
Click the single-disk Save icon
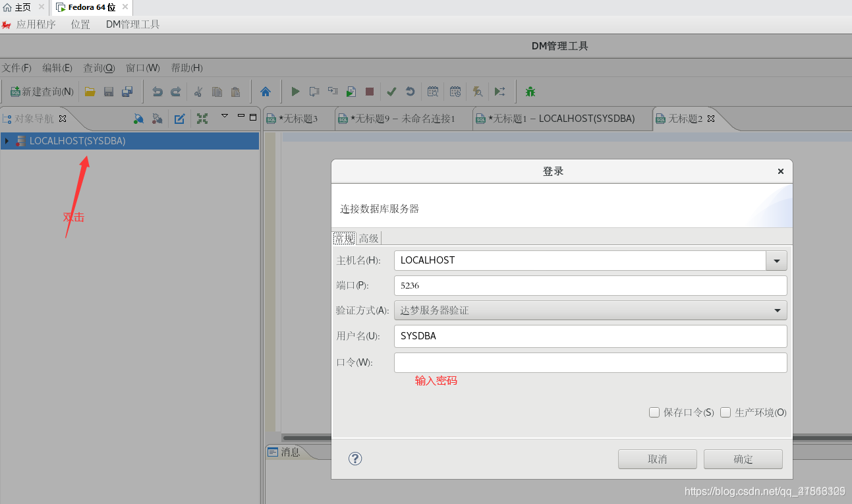point(109,92)
